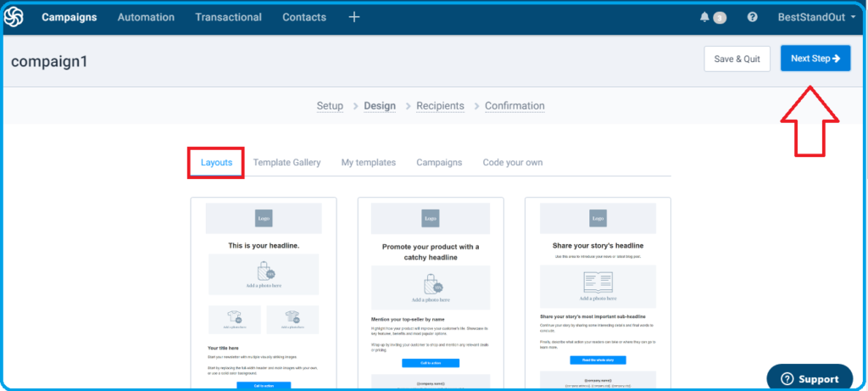Click the compaign1 campaign title
Image resolution: width=868 pixels, height=391 pixels.
[49, 61]
